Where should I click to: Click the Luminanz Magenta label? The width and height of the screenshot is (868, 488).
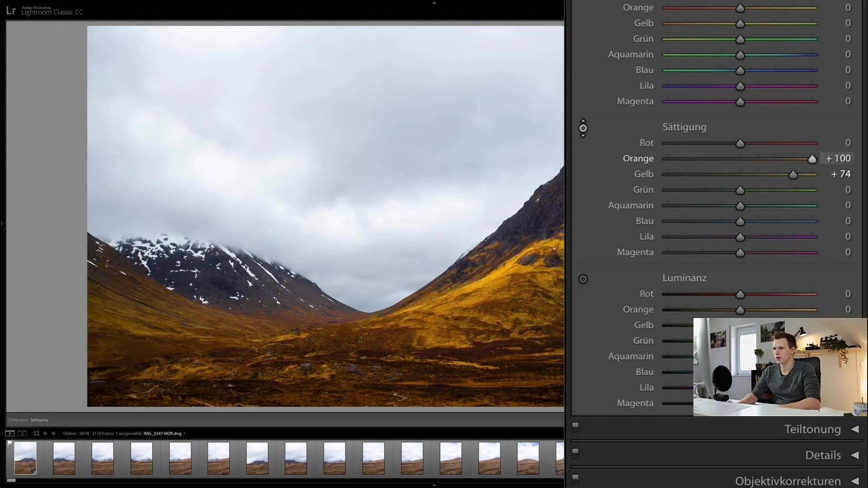click(635, 403)
